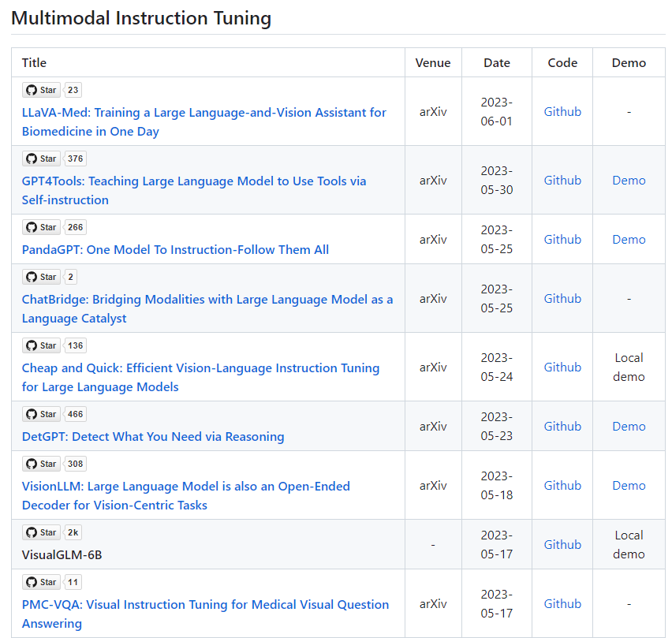Click the GitHub Star button for PandaGPT
672x638 pixels.
(41, 227)
